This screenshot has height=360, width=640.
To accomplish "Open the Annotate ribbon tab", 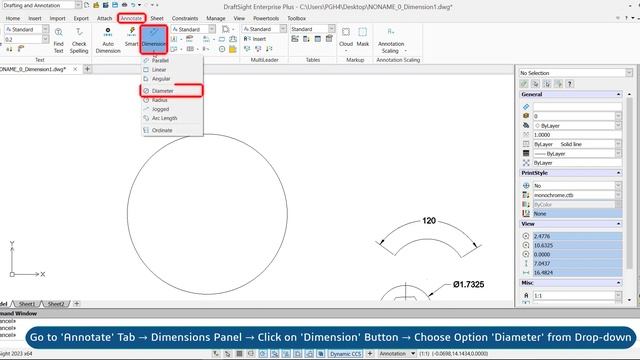I will click(x=131, y=18).
